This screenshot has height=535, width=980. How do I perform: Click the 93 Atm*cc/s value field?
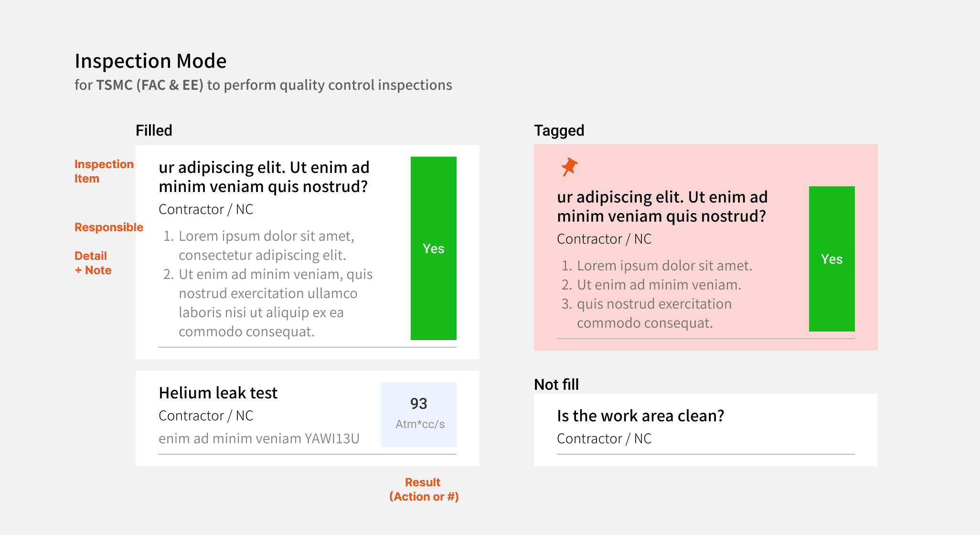[x=419, y=415]
